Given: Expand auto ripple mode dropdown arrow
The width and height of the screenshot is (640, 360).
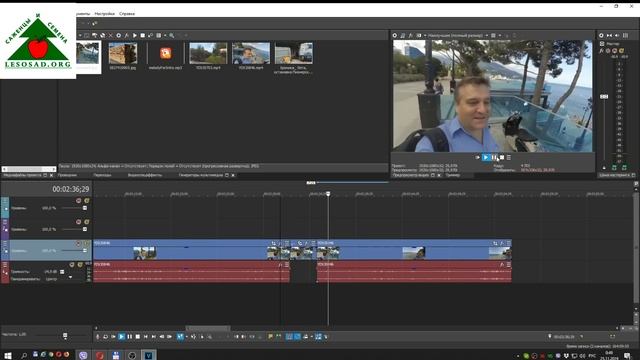Looking at the screenshot, I should coord(311,337).
